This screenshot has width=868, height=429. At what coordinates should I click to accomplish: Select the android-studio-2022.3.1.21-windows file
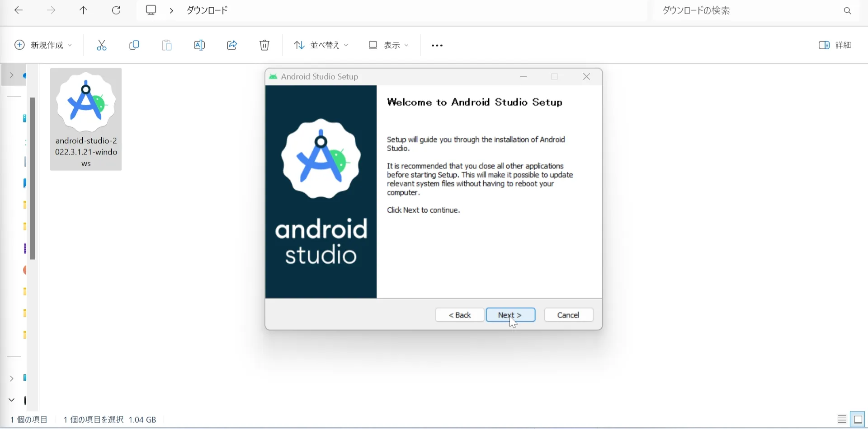click(86, 119)
